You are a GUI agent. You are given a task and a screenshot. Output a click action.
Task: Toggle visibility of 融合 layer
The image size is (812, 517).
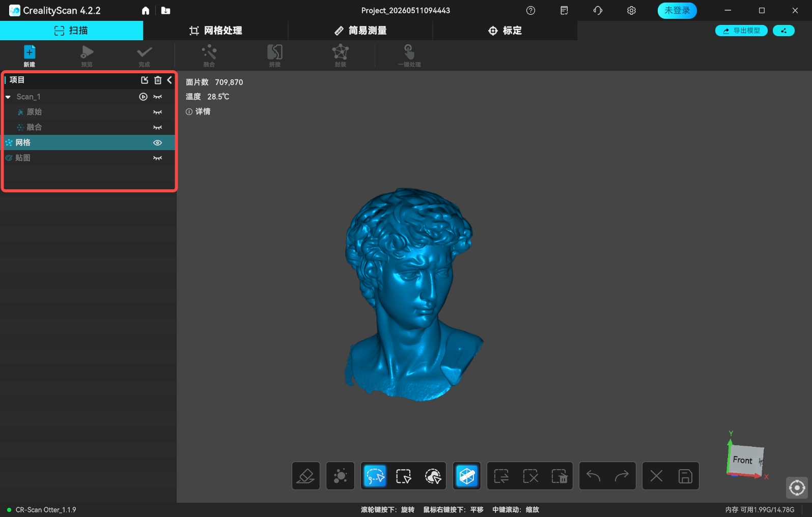[x=158, y=127]
